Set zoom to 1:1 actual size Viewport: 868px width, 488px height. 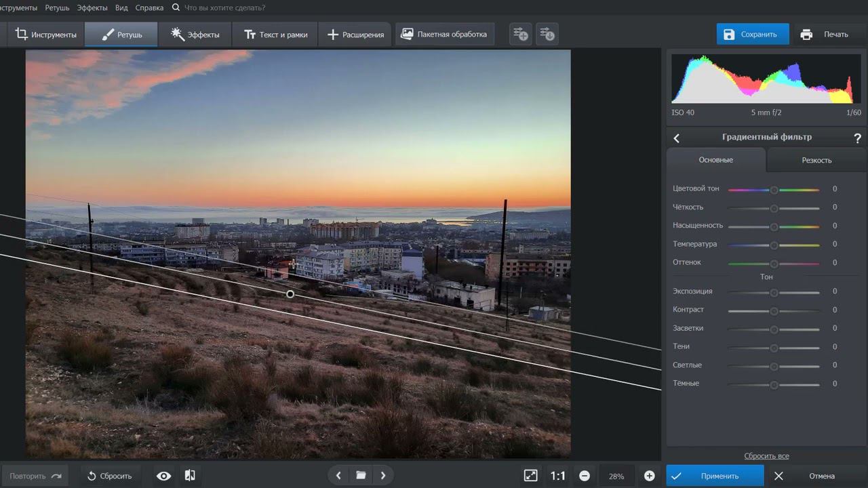557,476
